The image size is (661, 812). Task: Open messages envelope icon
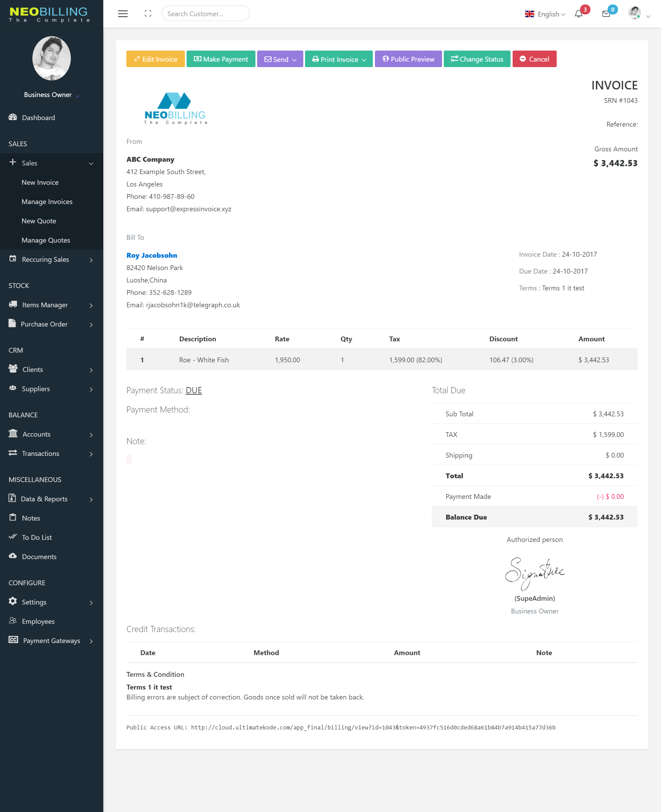click(606, 14)
